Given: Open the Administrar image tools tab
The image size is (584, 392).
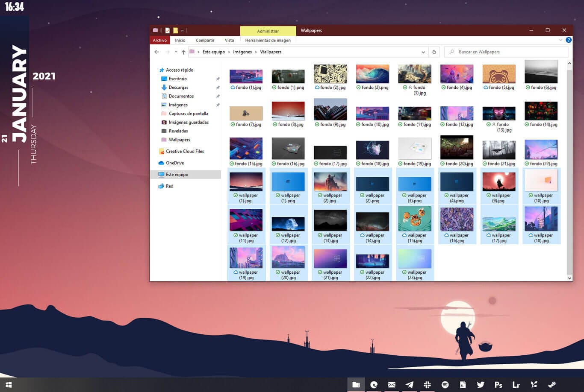Looking at the screenshot, I should [x=268, y=31].
